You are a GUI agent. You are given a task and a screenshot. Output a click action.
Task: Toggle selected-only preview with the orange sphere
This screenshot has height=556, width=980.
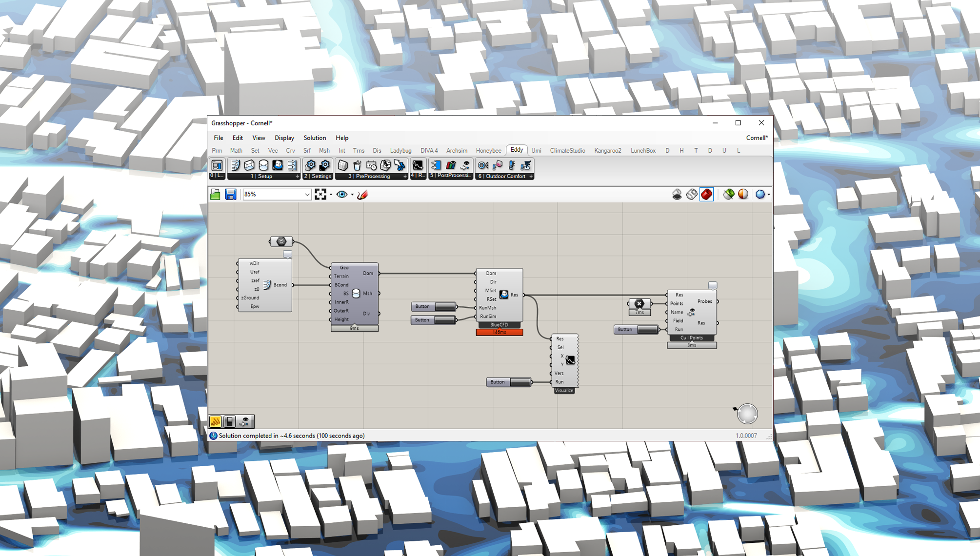click(743, 194)
